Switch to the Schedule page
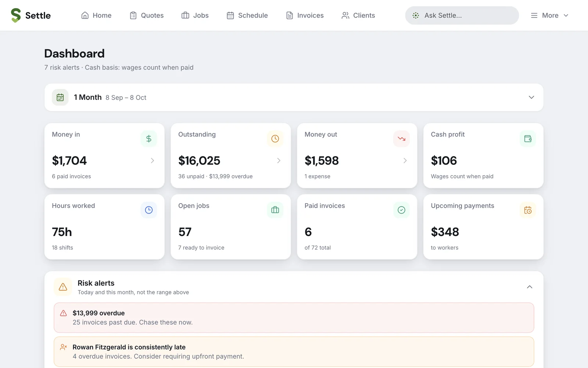 pyautogui.click(x=247, y=15)
